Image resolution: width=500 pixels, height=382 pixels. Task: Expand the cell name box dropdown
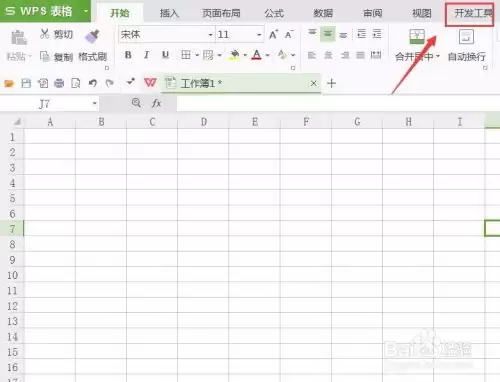[95, 104]
